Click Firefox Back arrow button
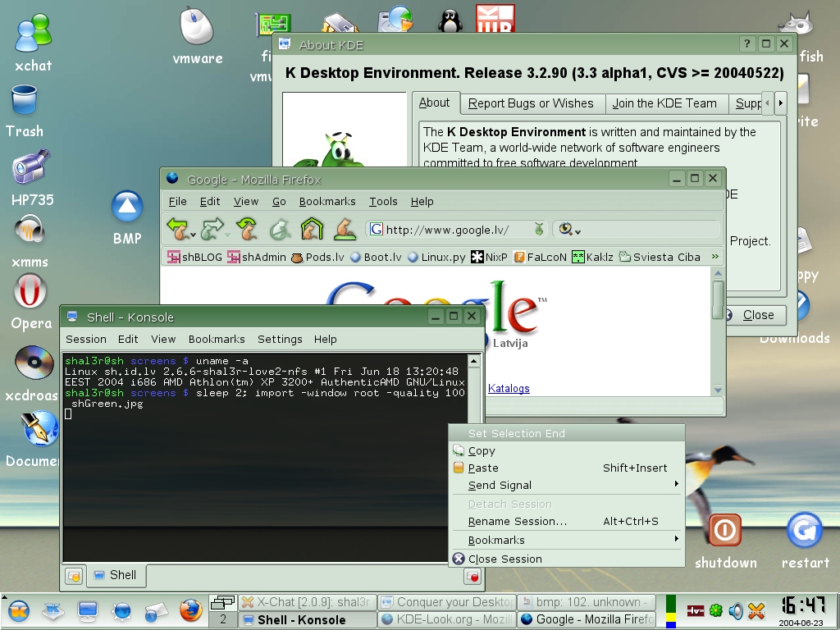 (x=177, y=229)
